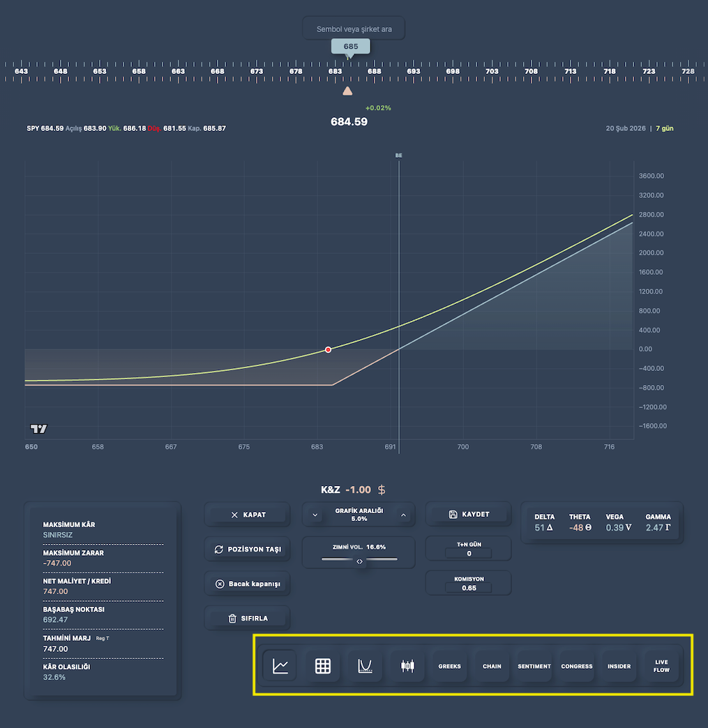708x728 pixels.
Task: Open the Greeks tab
Action: 450,666
